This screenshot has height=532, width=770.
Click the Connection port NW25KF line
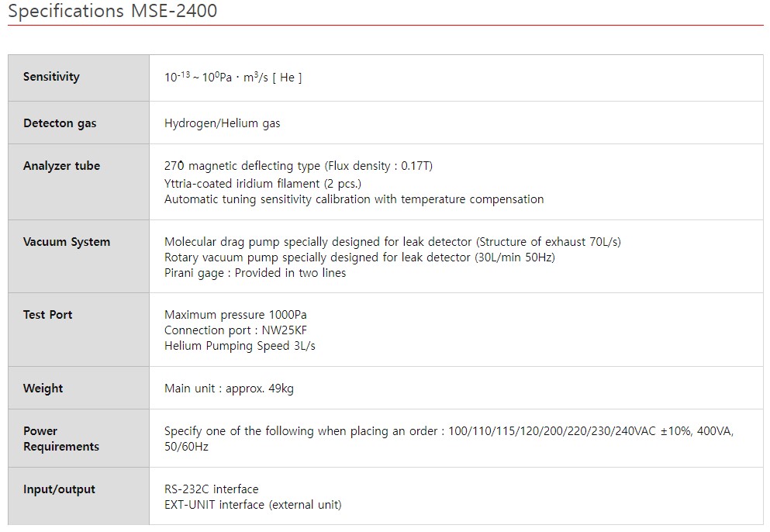tap(235, 330)
